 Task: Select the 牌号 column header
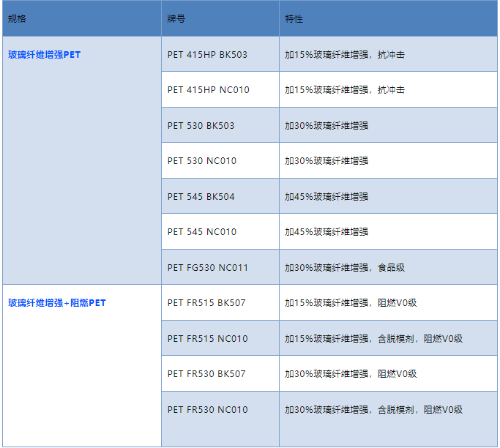click(x=176, y=19)
